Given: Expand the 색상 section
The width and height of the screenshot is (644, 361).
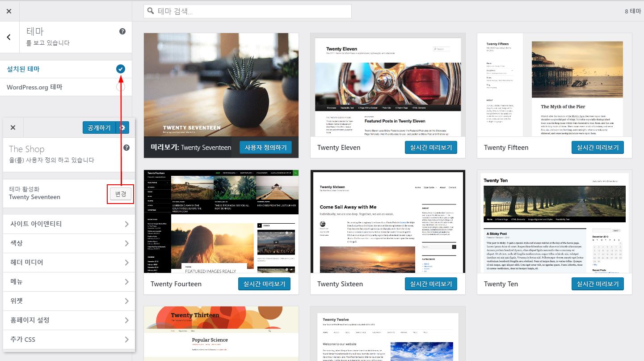Looking at the screenshot, I should coord(69,243).
